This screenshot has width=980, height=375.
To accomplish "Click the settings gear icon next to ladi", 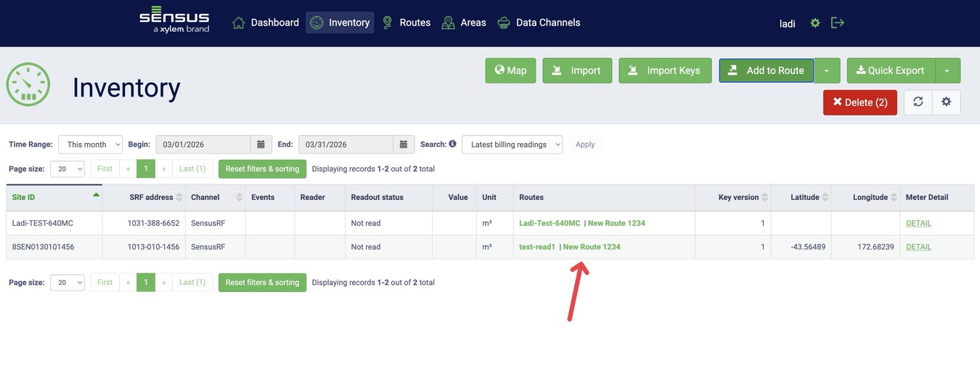I will point(815,23).
